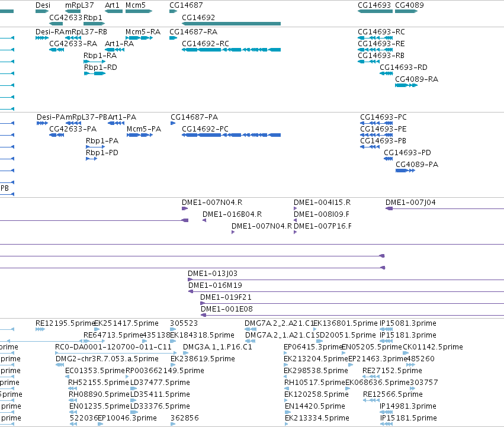Select BAC end DME1-016B04.R
This screenshot has height=427, width=504.
pyautogui.click(x=232, y=214)
